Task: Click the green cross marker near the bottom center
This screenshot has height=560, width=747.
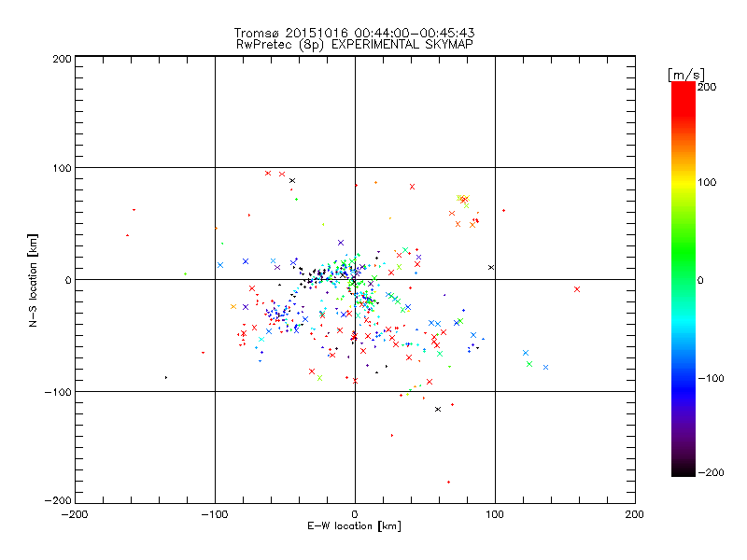Action: (319, 377)
